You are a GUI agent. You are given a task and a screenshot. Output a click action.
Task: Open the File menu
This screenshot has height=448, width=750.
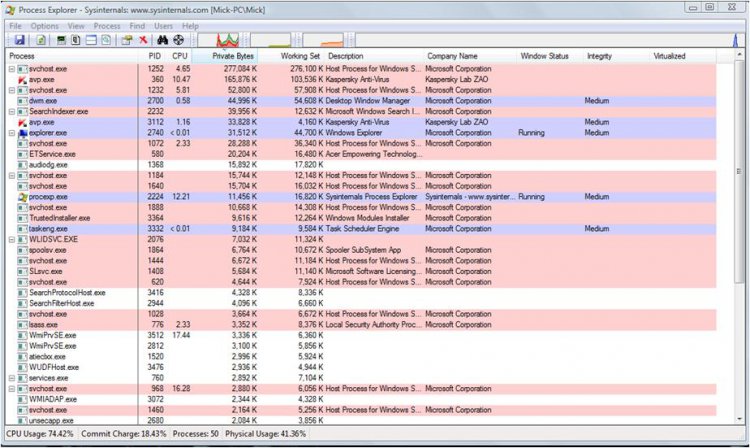click(15, 26)
